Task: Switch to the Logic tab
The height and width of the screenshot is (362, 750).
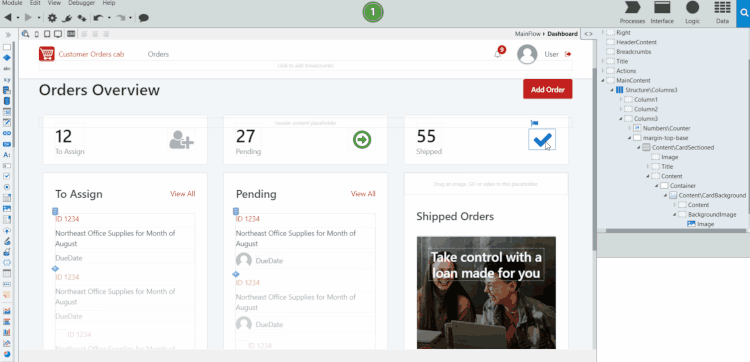Action: (x=692, y=12)
